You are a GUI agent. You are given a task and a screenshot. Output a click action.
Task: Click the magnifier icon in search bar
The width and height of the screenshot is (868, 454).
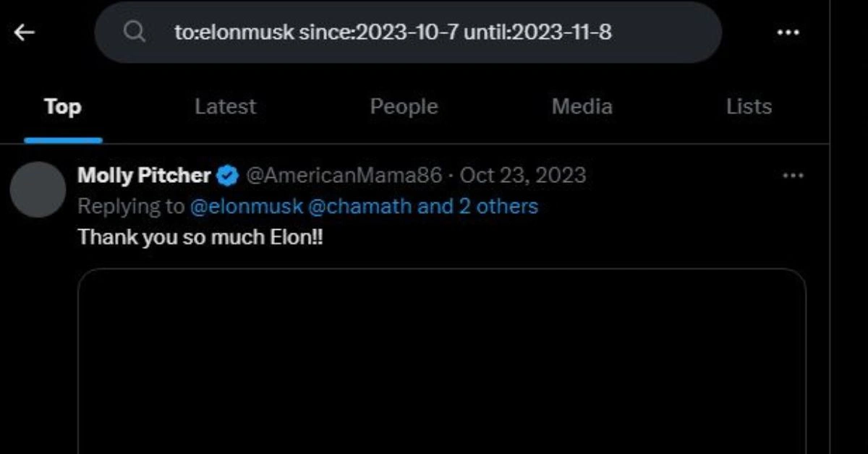pyautogui.click(x=134, y=32)
